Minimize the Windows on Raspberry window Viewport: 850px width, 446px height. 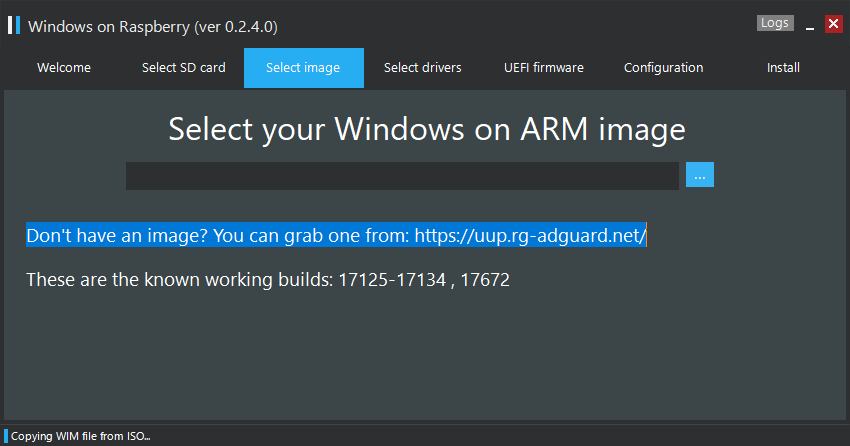810,24
